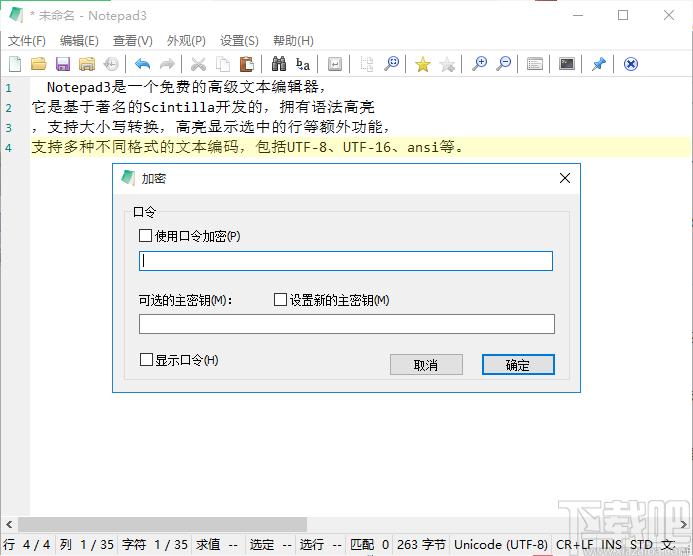Minimize the Notepad3 window
Viewport: 693px width, 556px height.
pos(578,15)
